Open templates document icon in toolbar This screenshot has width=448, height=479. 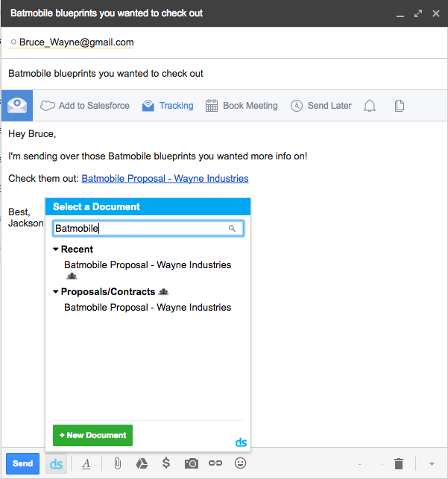[399, 106]
